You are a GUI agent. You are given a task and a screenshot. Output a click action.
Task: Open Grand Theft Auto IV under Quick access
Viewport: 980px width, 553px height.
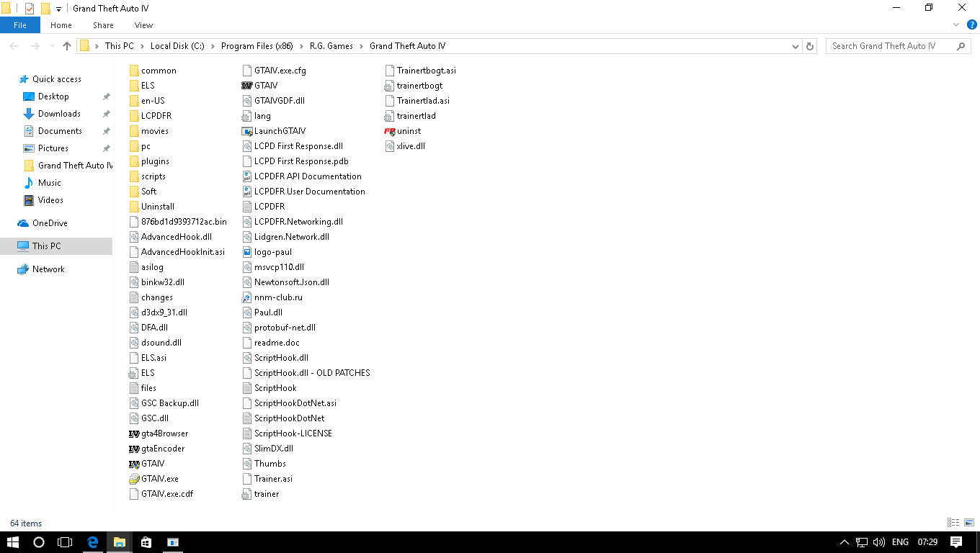pyautogui.click(x=68, y=166)
